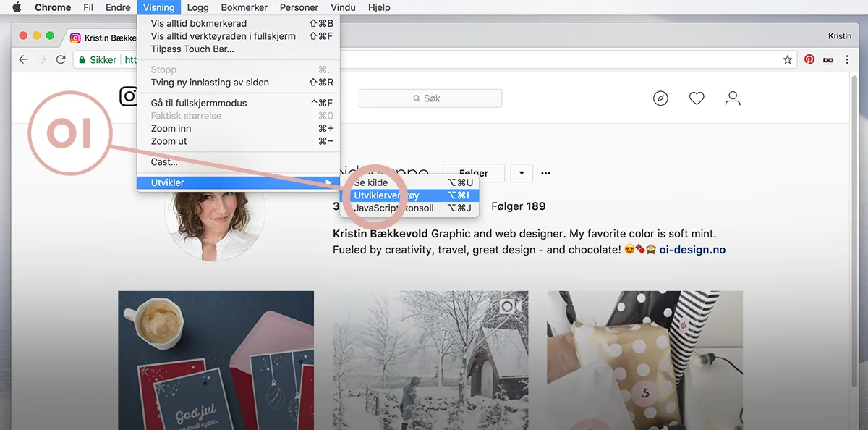Open the Personer menu

pos(299,7)
